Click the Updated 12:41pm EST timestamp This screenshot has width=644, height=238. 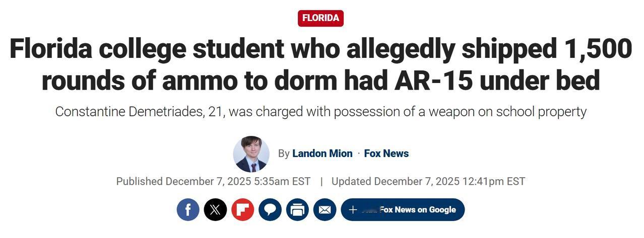428,181
